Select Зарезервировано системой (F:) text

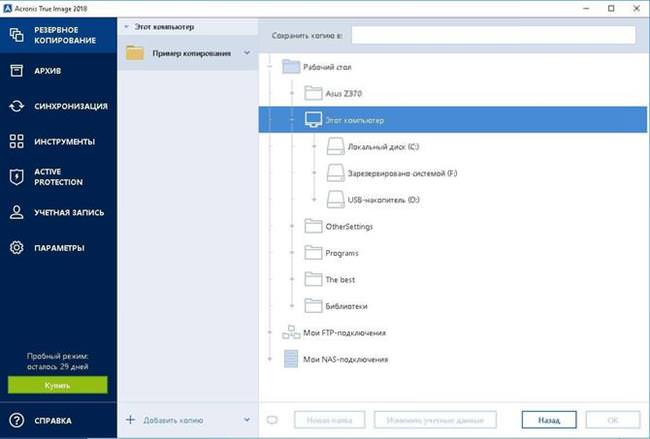click(403, 173)
